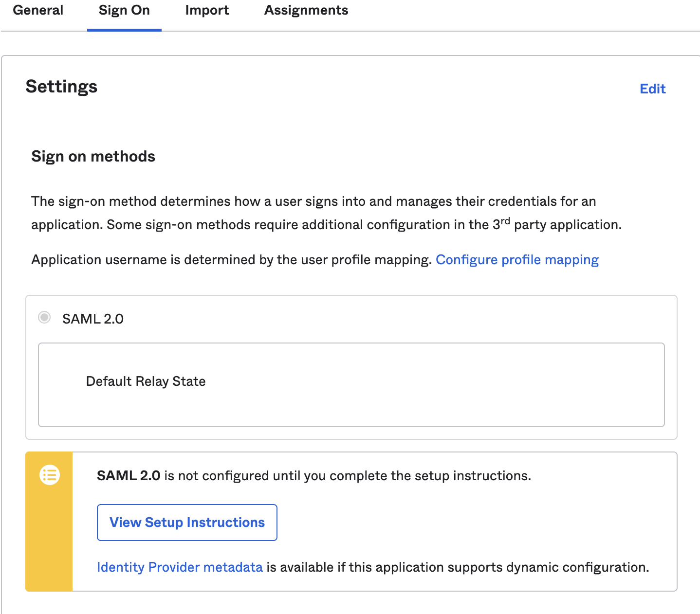Select the Sign On tab
Screen dimensions: 700x614
click(x=124, y=10)
